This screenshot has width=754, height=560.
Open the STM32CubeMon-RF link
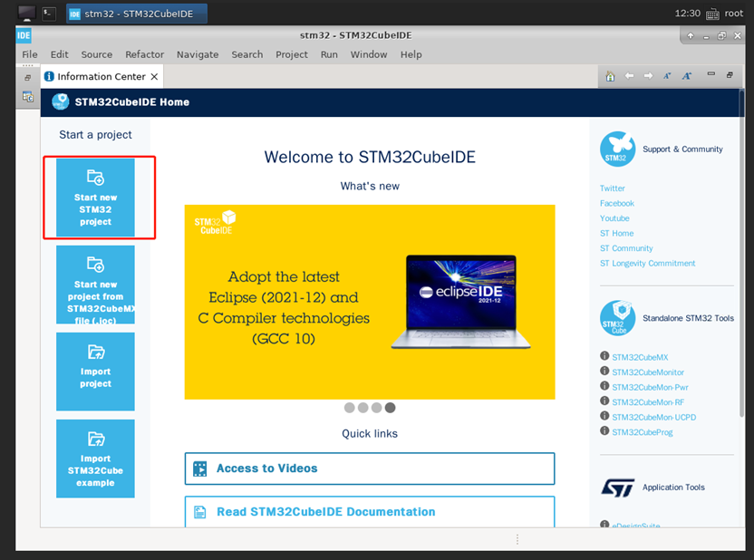(x=648, y=401)
